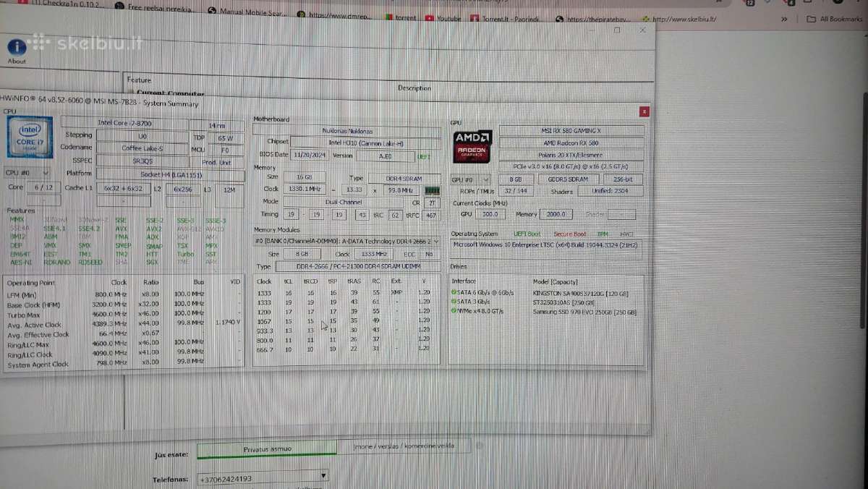Click the MSI RX 580 GAMING X field
The image size is (868, 489).
(571, 131)
